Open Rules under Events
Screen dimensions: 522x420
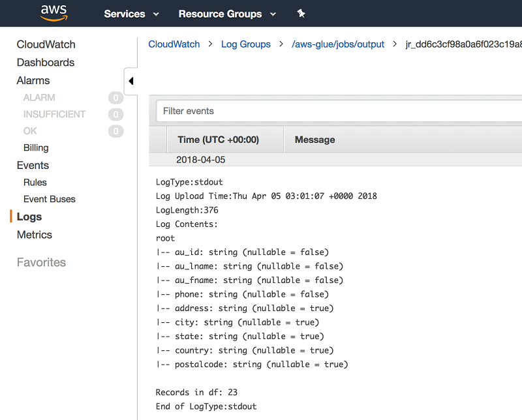coord(35,183)
